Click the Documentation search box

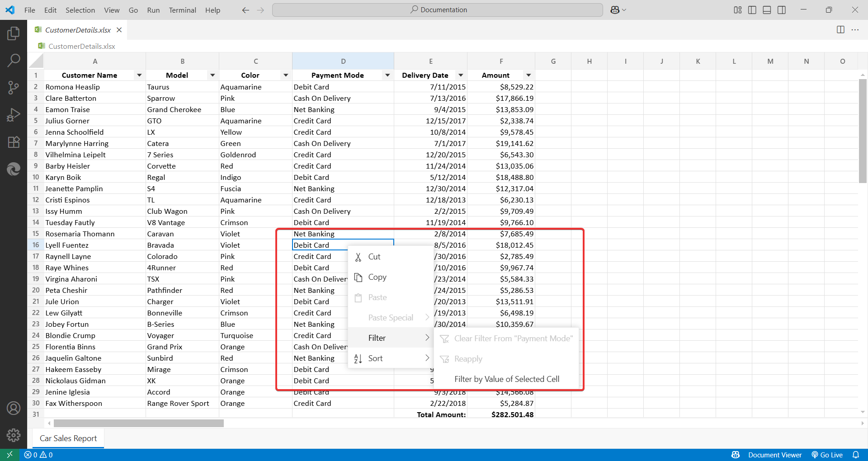pos(438,10)
